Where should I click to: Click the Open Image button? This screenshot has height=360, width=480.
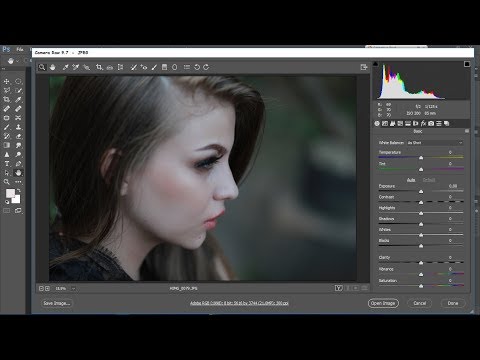pyautogui.click(x=383, y=303)
